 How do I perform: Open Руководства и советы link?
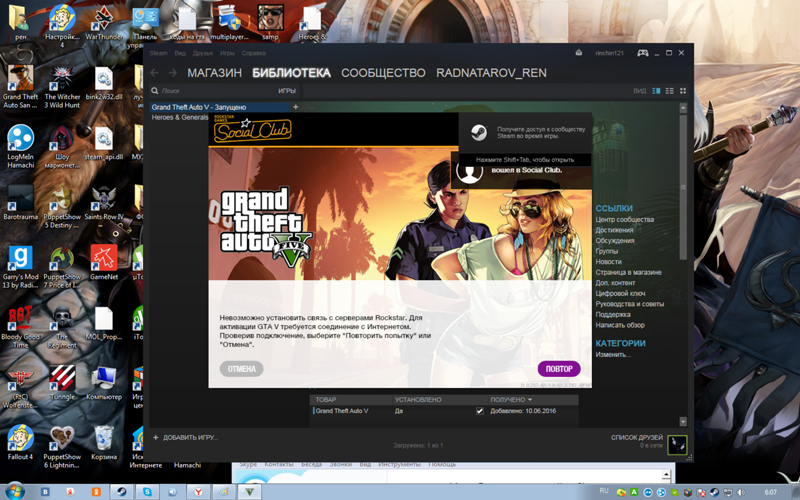pyautogui.click(x=630, y=304)
